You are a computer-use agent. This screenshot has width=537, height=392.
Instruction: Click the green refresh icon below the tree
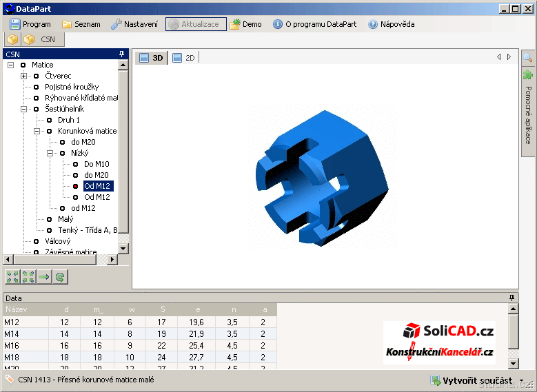point(60,277)
